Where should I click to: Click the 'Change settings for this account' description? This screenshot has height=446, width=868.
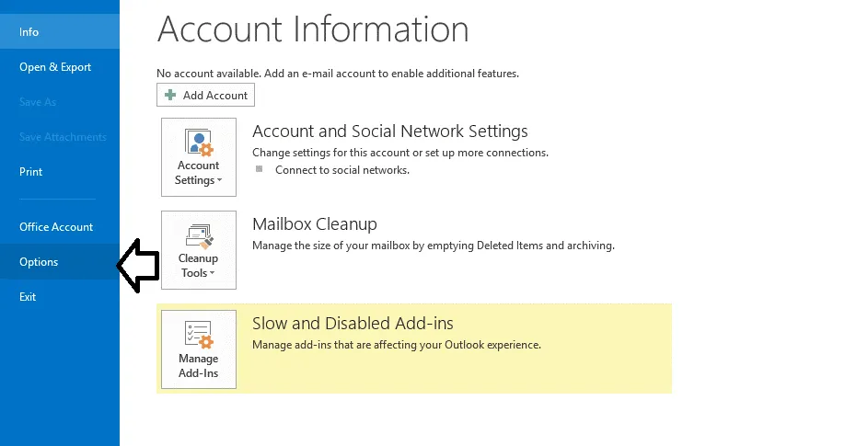click(400, 152)
